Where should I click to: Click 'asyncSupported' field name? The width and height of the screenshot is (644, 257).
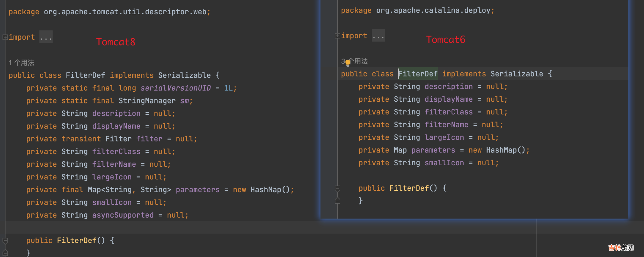click(123, 215)
